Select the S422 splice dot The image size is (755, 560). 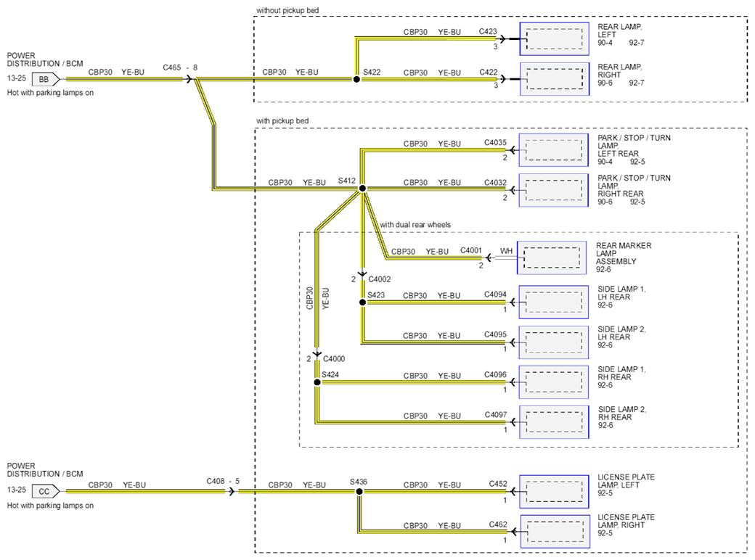tap(356, 79)
